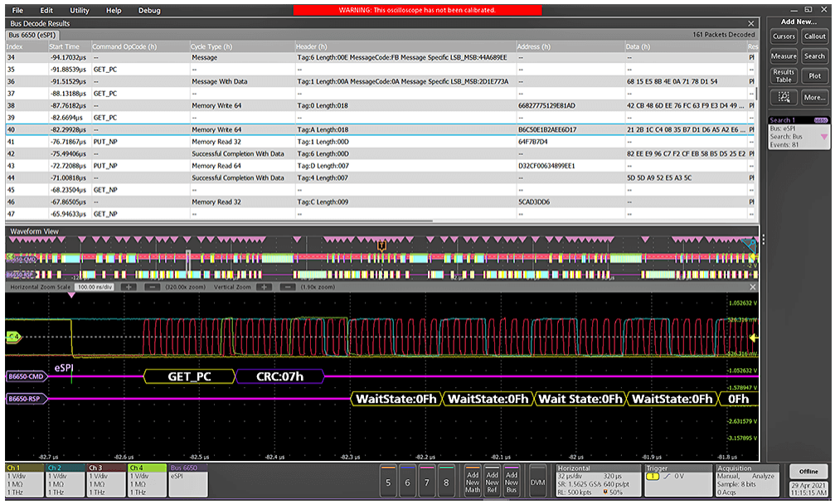Open the Help menu
Screen dimensions: 835x504
[x=114, y=10]
